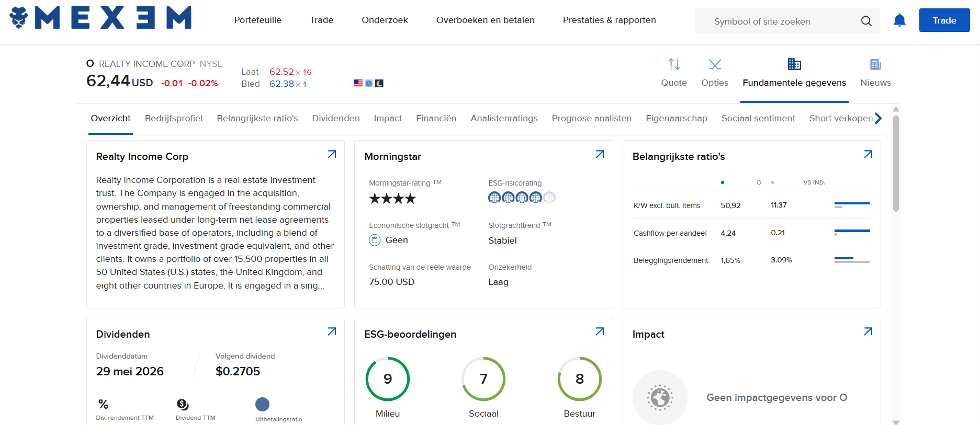Screen dimensions: 980x425
Task: Click the $0.2705 next dividend
Action: [x=238, y=371]
